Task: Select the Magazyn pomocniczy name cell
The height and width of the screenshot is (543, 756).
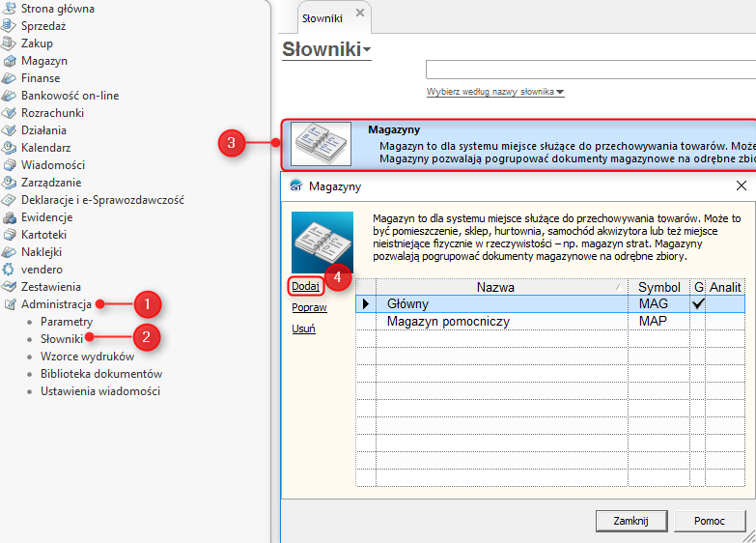Action: point(501,321)
